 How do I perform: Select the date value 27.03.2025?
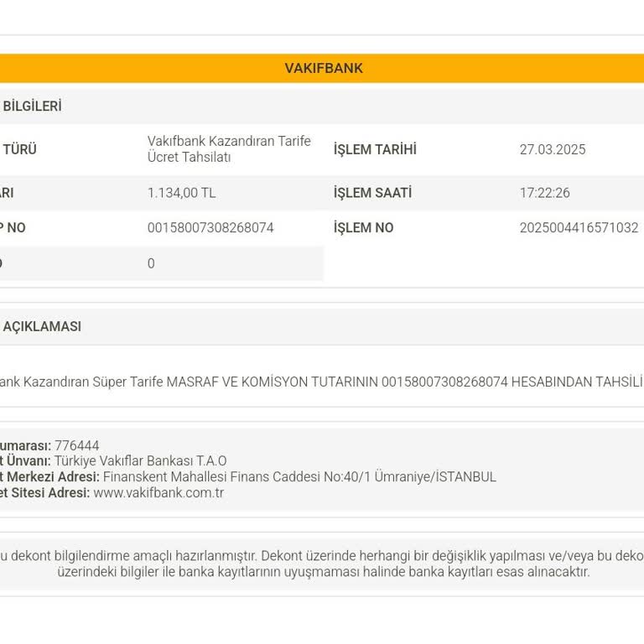[x=553, y=149]
